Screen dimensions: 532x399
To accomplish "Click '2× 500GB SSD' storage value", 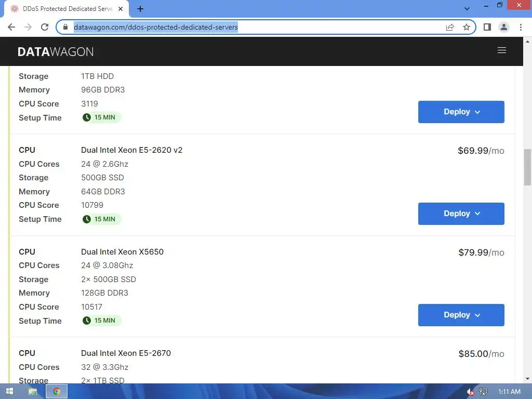I will pos(109,279).
